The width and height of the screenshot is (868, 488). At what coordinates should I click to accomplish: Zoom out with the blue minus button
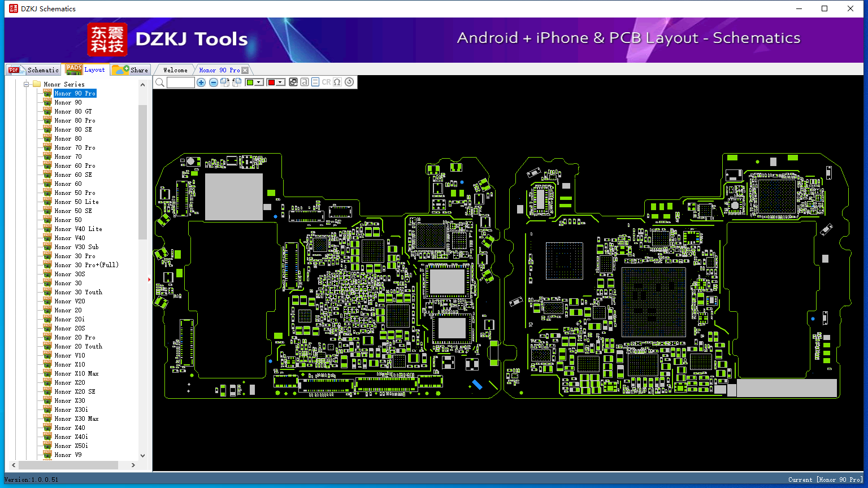pyautogui.click(x=214, y=82)
